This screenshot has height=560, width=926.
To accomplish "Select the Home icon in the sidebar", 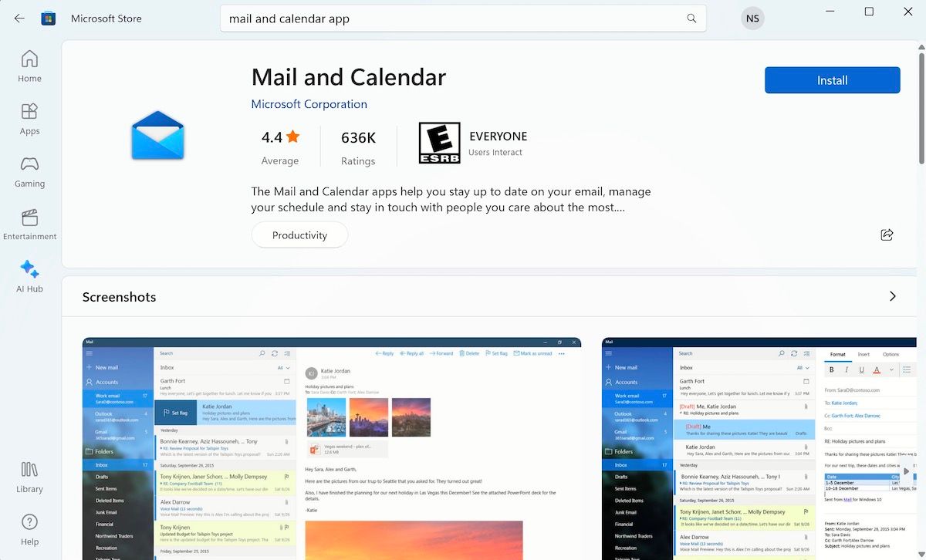I will click(x=29, y=66).
